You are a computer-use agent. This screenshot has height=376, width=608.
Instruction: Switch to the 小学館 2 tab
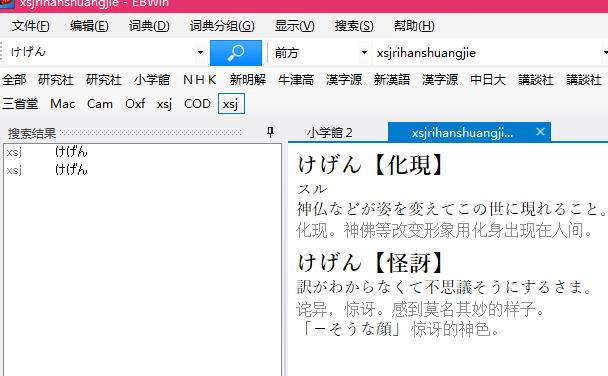pyautogui.click(x=330, y=133)
